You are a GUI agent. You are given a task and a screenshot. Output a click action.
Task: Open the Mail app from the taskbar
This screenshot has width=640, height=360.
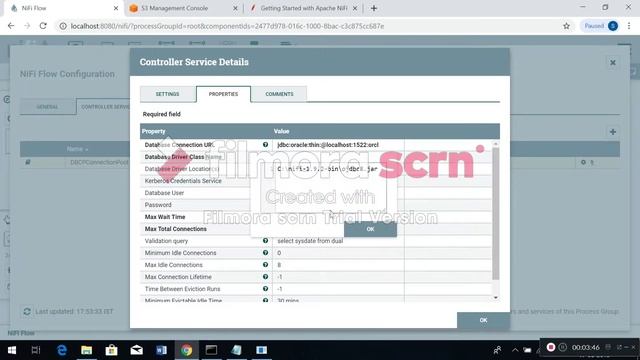136,350
